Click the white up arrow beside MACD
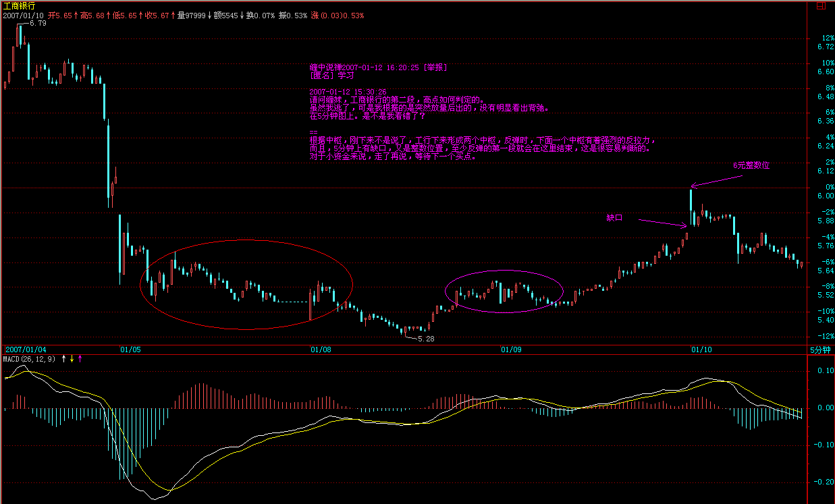This screenshot has height=504, width=835. point(64,359)
